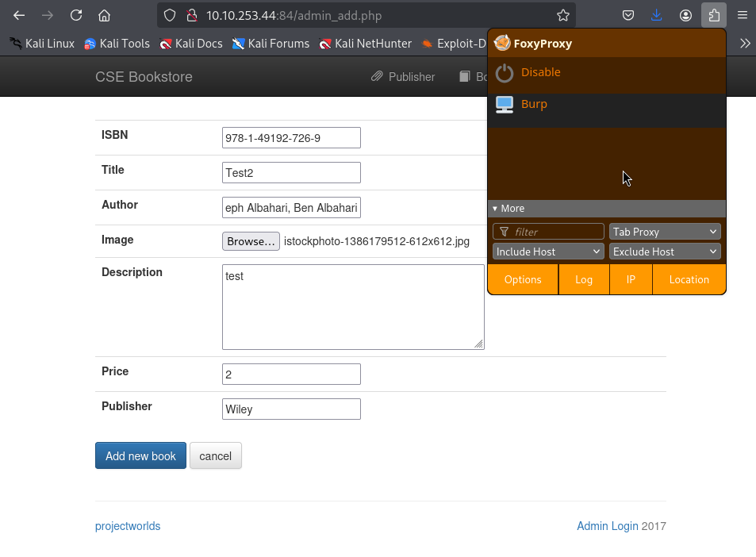Viewport: 756px width, 557px height.
Task: Reload the current page
Action: [76, 15]
